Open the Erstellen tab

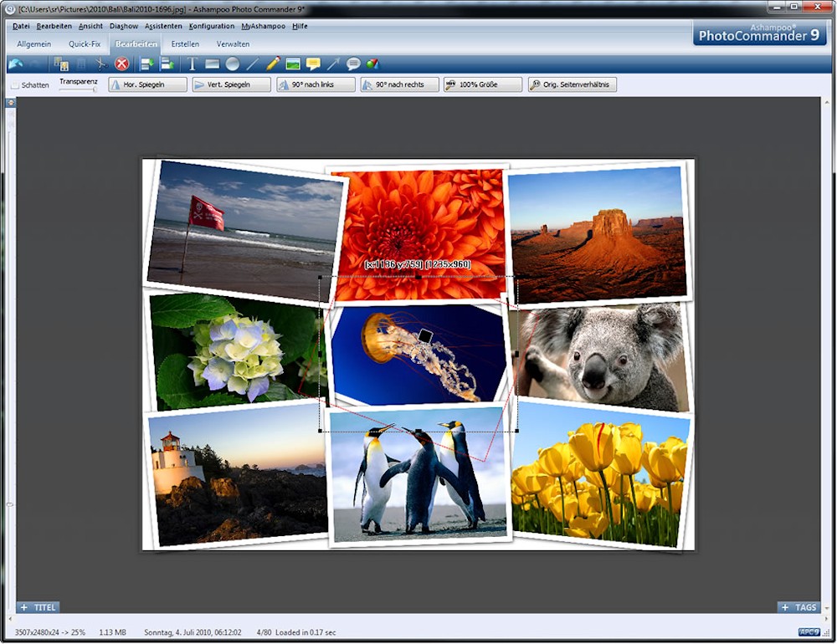[185, 43]
